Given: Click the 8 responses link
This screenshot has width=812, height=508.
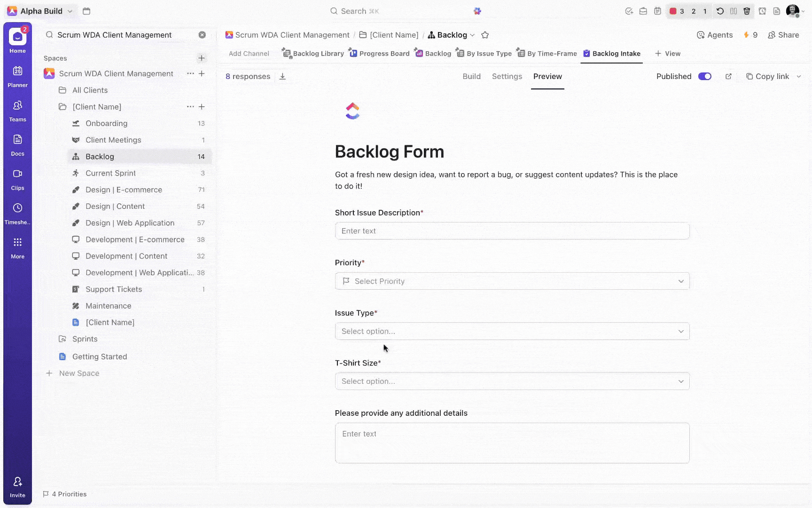Looking at the screenshot, I should coord(248,76).
